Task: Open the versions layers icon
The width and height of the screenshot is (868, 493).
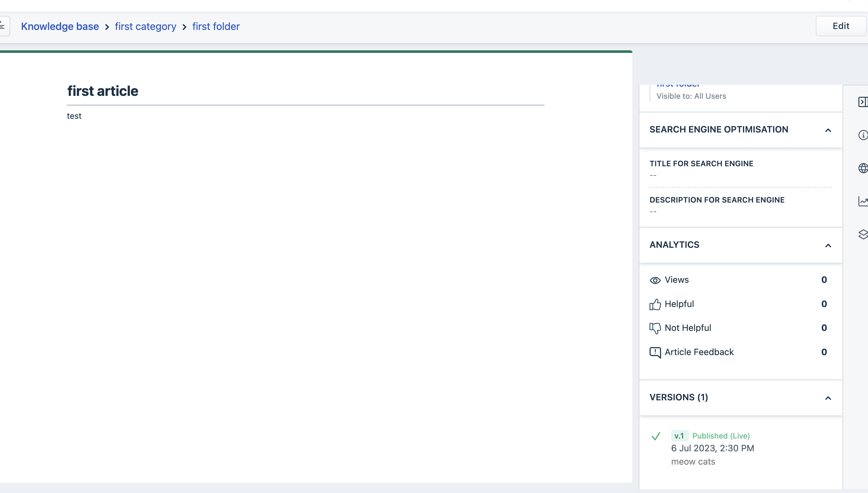Action: [x=863, y=234]
